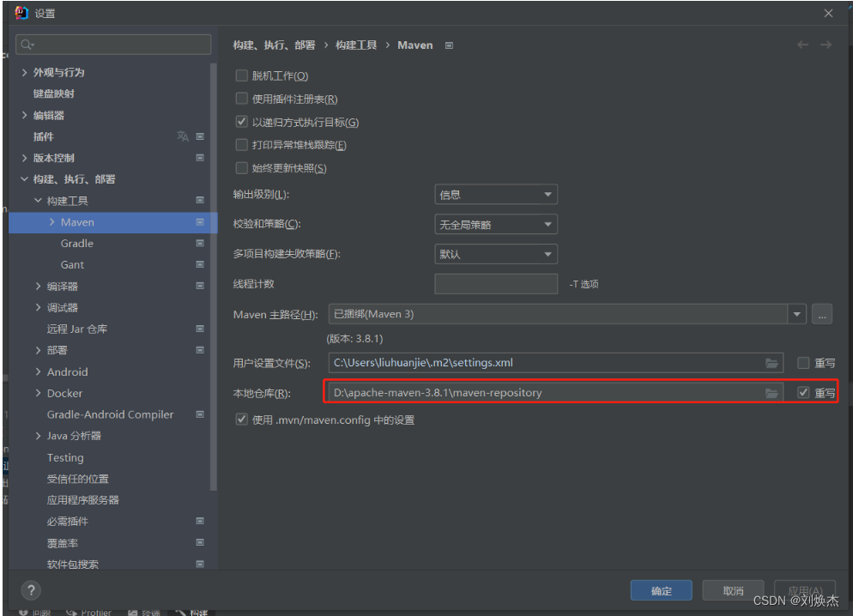Click 线程计数 input field
This screenshot has width=853, height=616.
click(x=496, y=284)
